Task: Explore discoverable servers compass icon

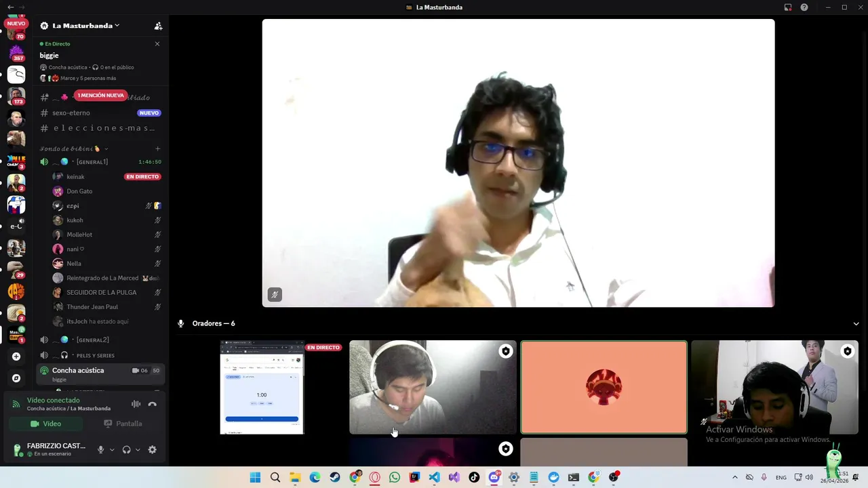Action: tap(16, 378)
